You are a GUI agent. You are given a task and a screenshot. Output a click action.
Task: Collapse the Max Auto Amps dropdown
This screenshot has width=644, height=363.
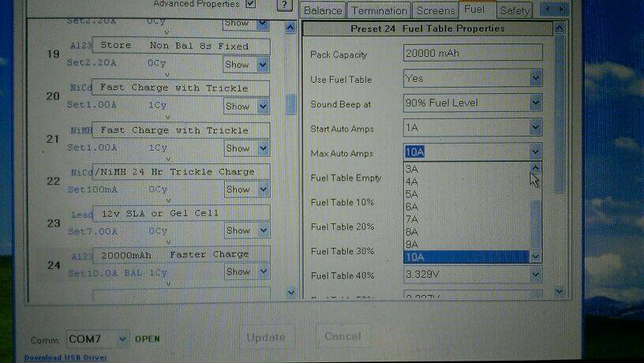535,152
